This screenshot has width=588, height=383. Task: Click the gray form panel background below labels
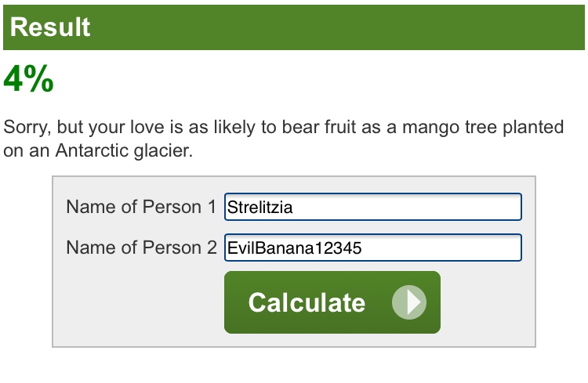coord(139,302)
